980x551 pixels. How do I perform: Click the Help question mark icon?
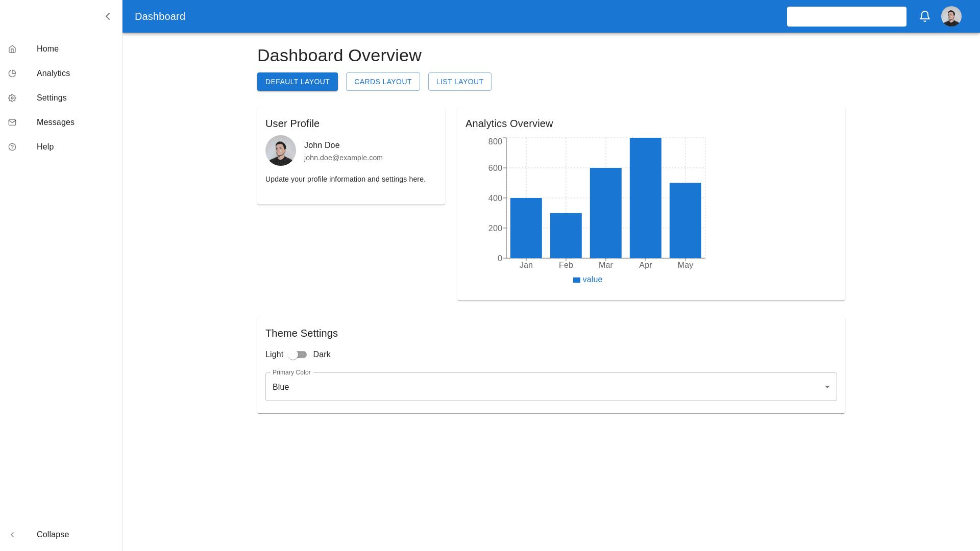(12, 147)
